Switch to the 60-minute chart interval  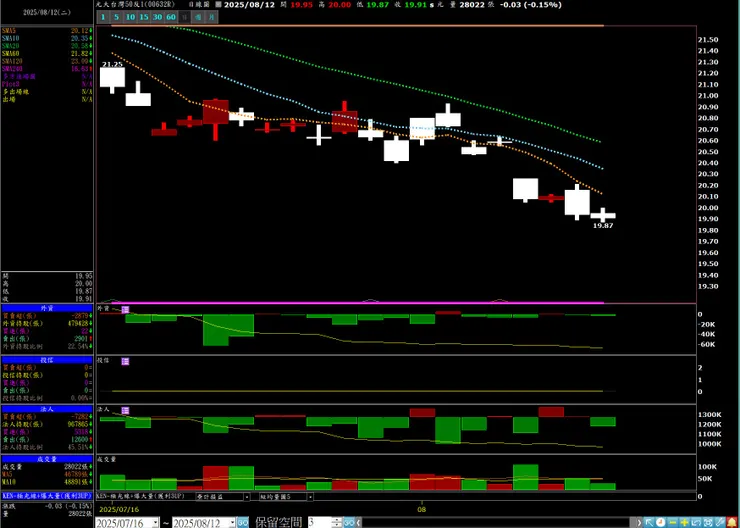[x=171, y=17]
